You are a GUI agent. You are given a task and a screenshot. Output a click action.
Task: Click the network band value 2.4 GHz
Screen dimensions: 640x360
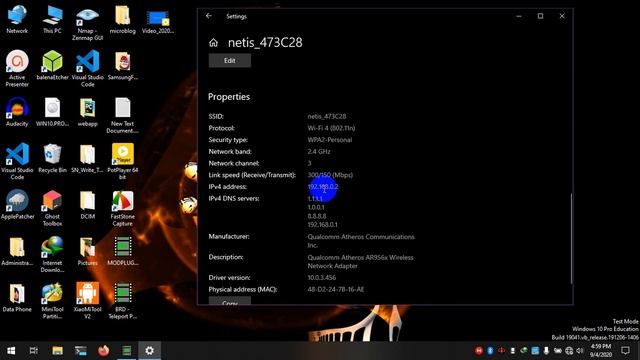point(319,151)
